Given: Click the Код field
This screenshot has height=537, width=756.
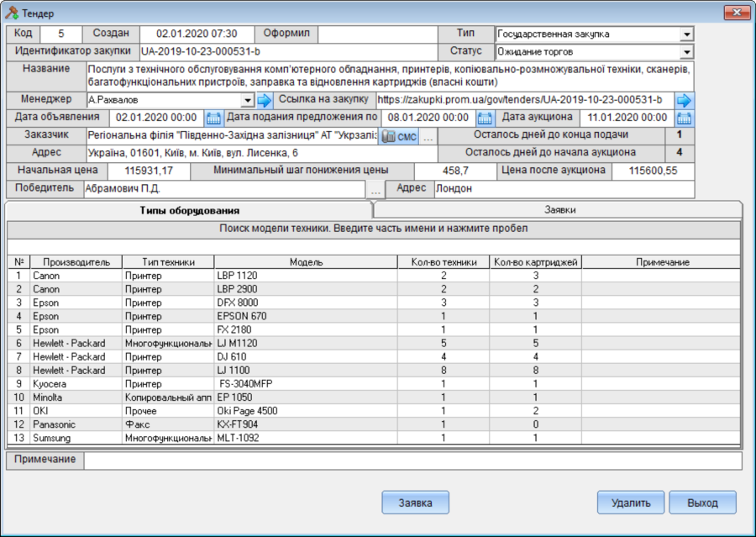Looking at the screenshot, I should pyautogui.click(x=60, y=34).
